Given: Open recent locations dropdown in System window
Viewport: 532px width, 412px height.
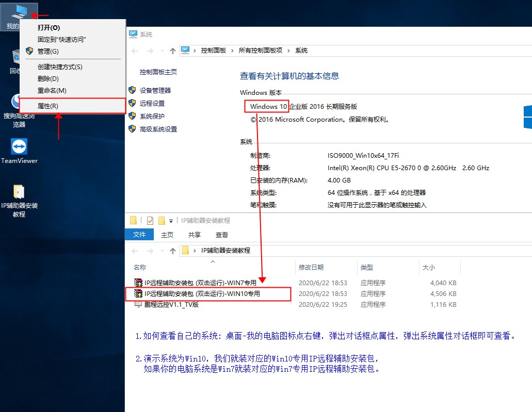Looking at the screenshot, I should point(162,51).
